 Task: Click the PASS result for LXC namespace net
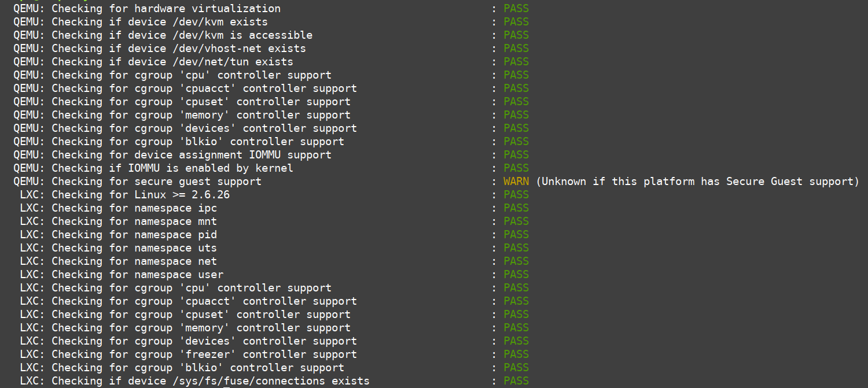[516, 261]
